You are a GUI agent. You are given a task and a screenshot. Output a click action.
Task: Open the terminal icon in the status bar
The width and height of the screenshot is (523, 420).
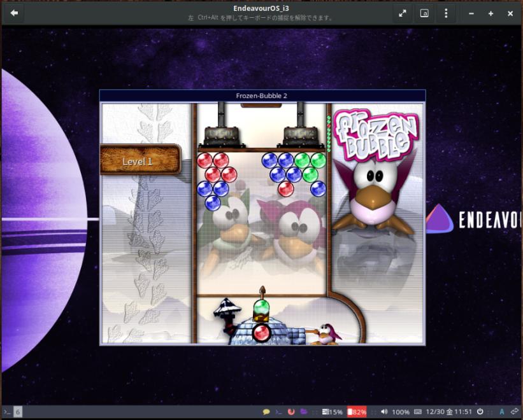coord(278,412)
